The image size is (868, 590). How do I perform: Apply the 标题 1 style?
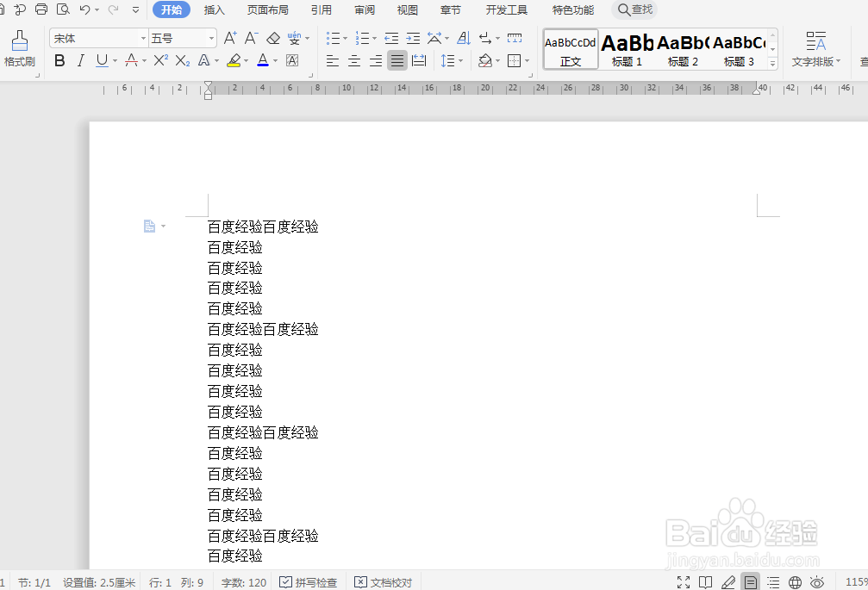626,49
